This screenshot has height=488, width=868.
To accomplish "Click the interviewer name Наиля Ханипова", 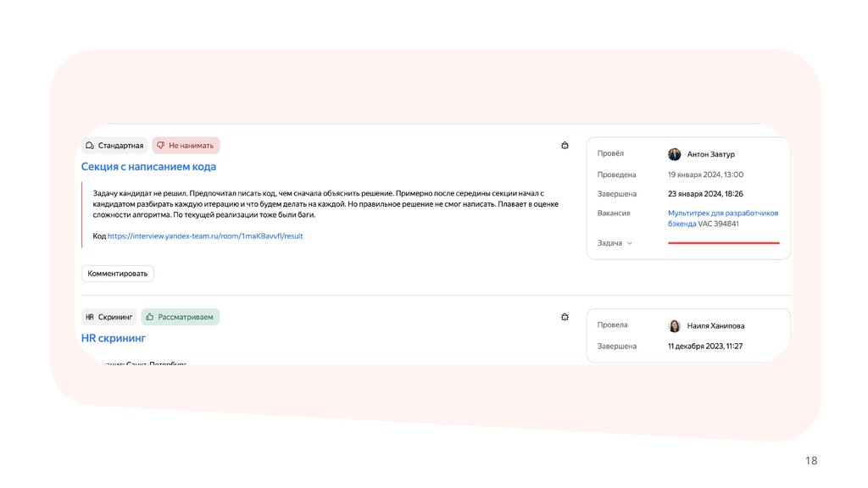I will [715, 325].
